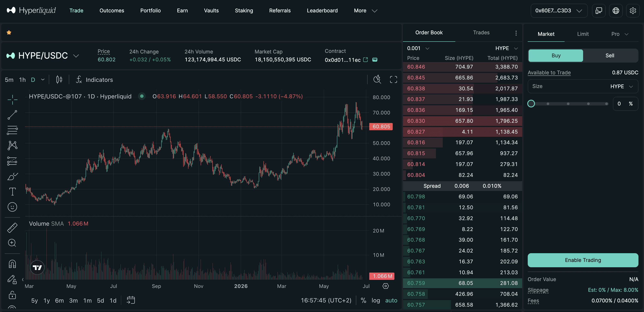Select the crosshair cursor tool
The height and width of the screenshot is (312, 644).
click(12, 100)
